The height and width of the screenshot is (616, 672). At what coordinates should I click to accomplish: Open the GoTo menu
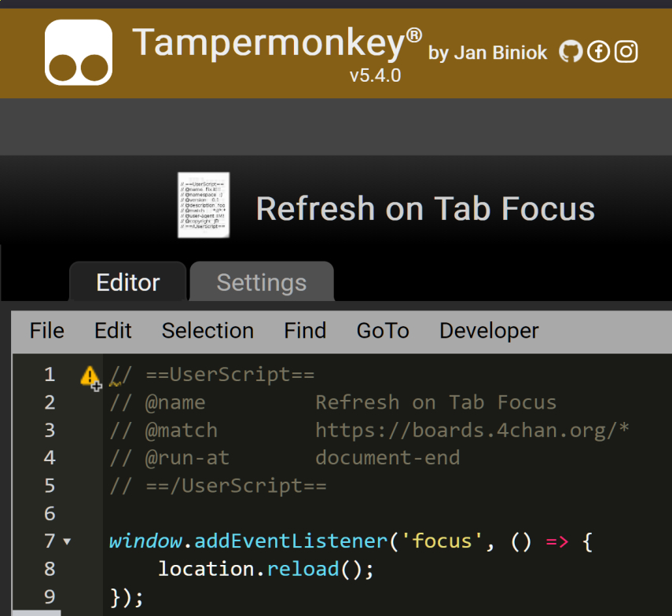[x=383, y=331]
